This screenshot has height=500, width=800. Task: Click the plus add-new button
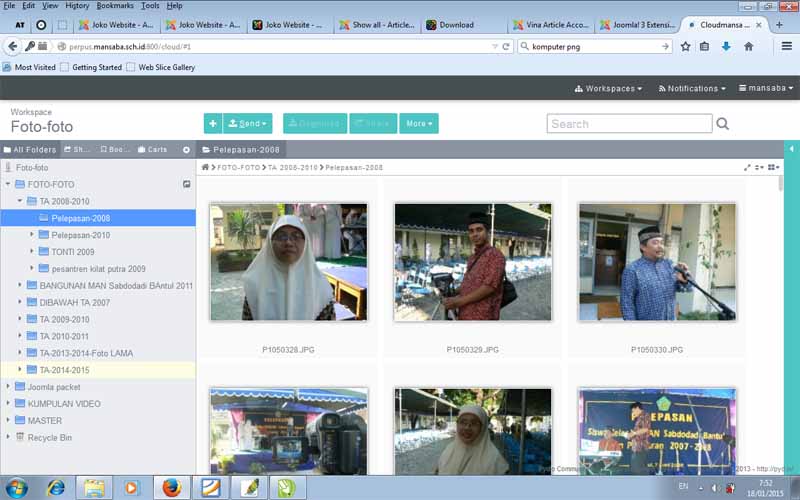click(213, 124)
